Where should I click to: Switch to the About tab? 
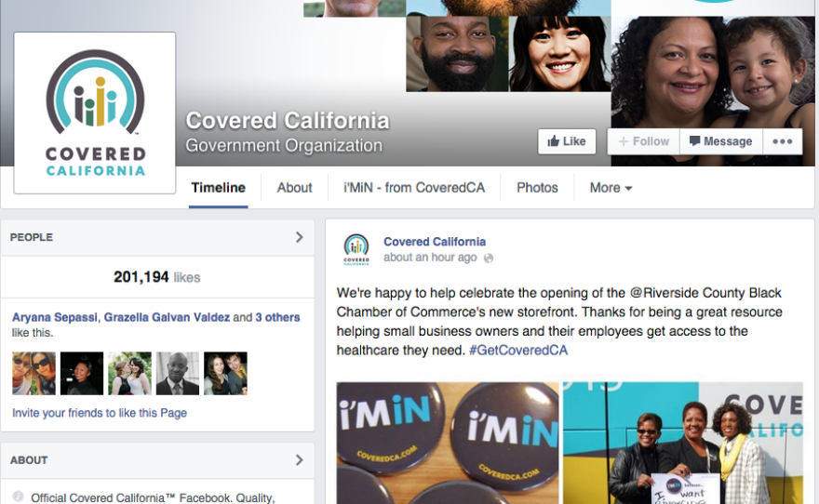click(x=295, y=188)
